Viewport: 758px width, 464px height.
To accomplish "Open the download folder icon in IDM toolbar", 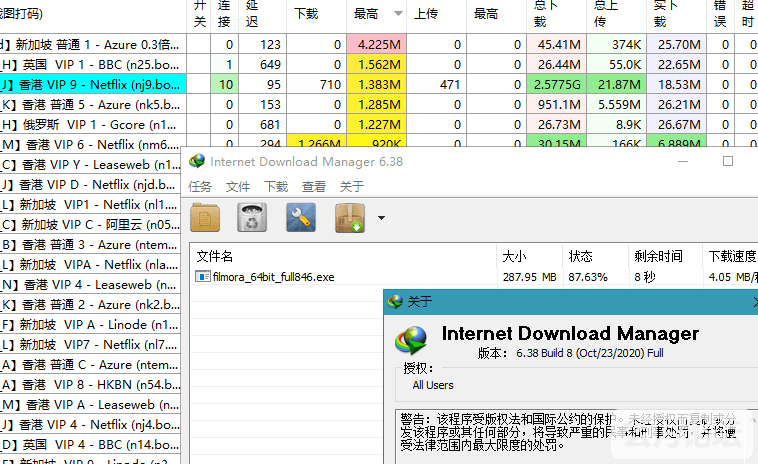I will coord(205,218).
